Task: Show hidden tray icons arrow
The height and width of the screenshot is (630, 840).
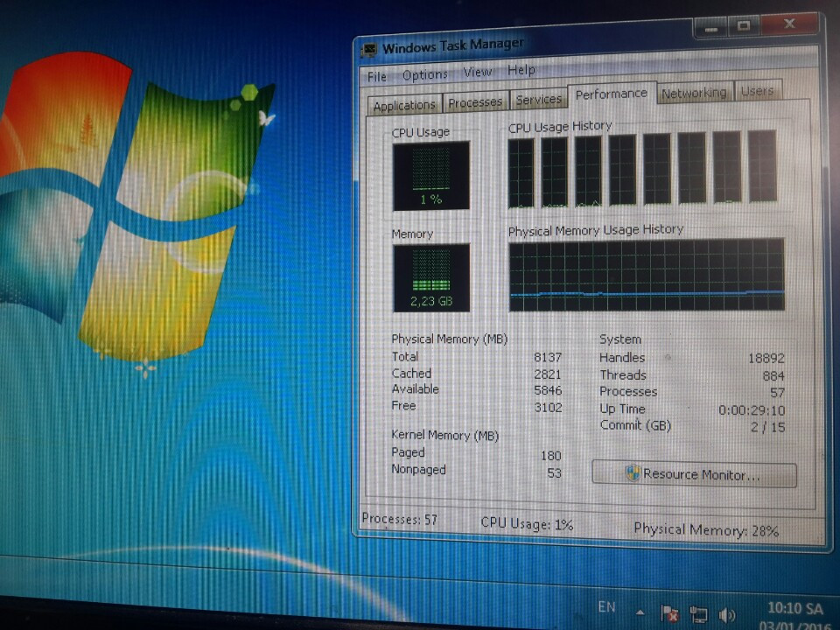Action: point(640,612)
